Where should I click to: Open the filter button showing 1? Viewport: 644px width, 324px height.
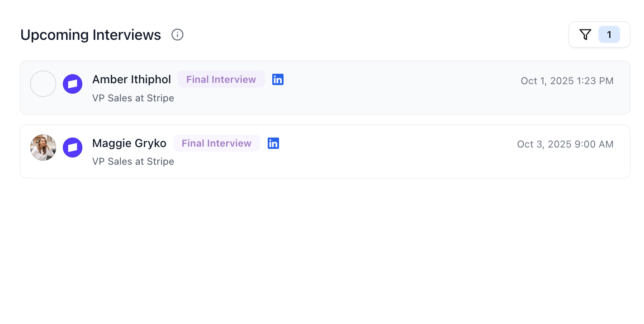[x=599, y=34]
